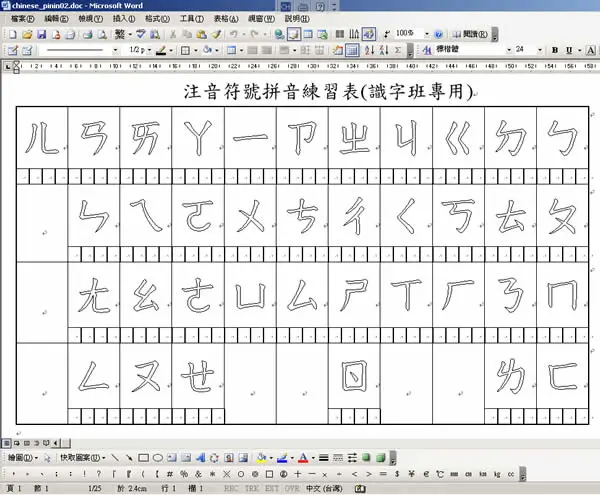Open the 表格(A) menu
Viewport: 600px width, 495px height.
pyautogui.click(x=226, y=18)
